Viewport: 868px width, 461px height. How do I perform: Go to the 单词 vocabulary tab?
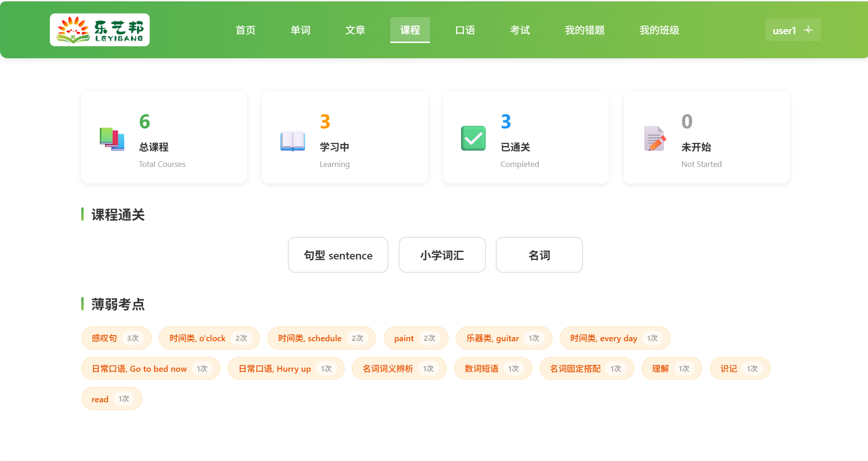click(x=300, y=30)
